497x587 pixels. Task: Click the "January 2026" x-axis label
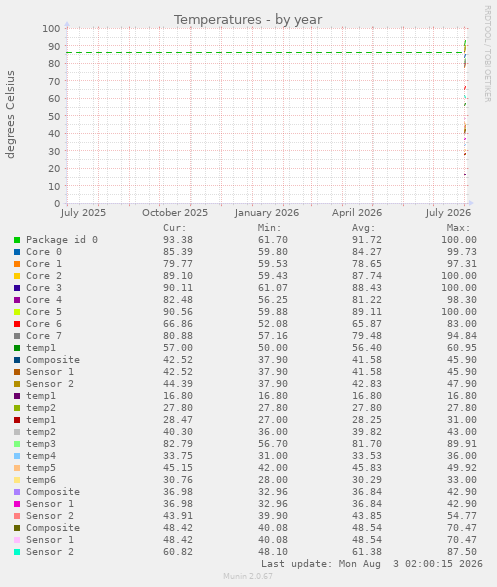[267, 213]
